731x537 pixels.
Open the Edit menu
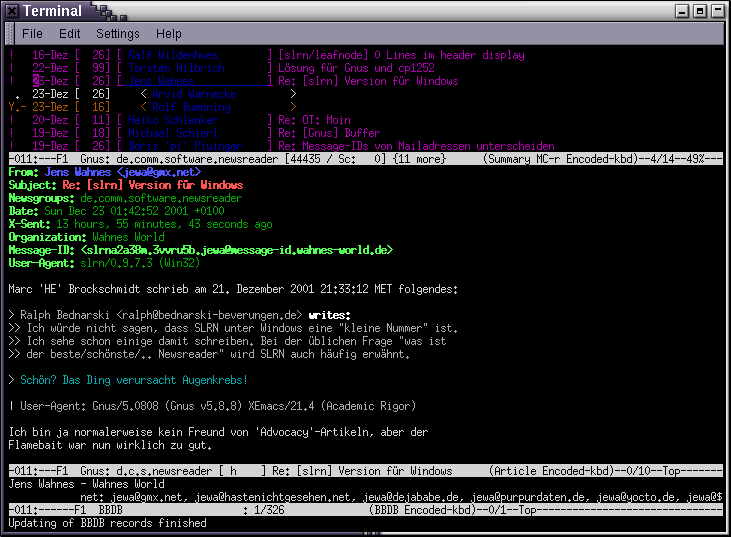point(69,34)
